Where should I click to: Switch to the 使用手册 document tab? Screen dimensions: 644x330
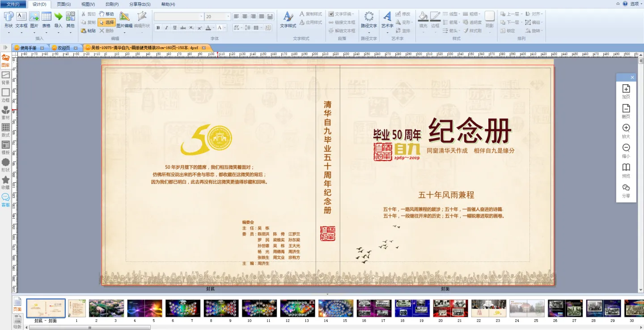click(x=28, y=48)
